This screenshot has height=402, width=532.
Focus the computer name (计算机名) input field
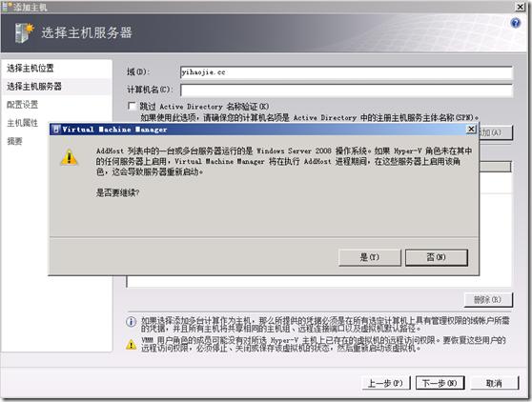[x=346, y=90]
